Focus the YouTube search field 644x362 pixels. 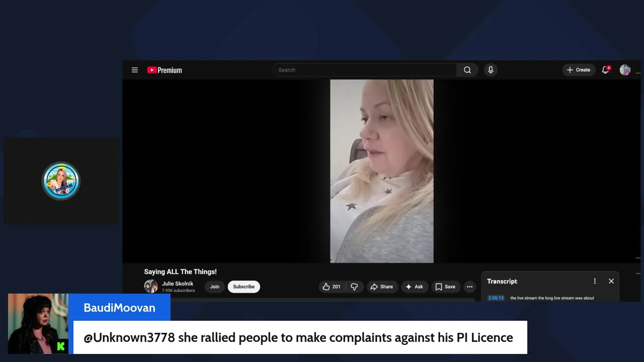365,70
